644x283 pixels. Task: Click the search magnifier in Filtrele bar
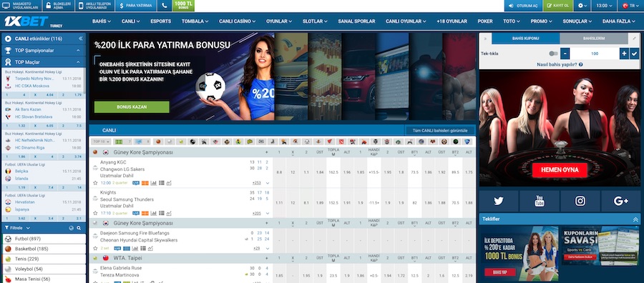(x=79, y=228)
